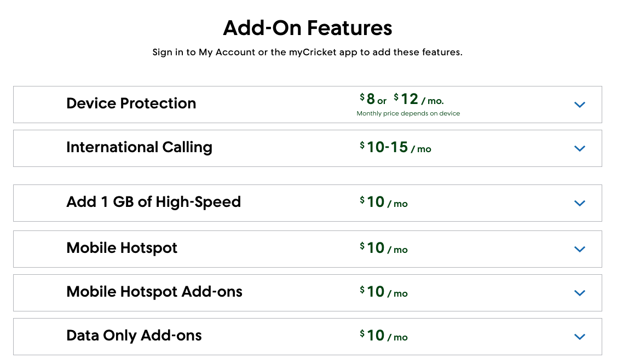617x364 pixels.
Task: Click the Add-On Features page heading
Action: coord(308,28)
